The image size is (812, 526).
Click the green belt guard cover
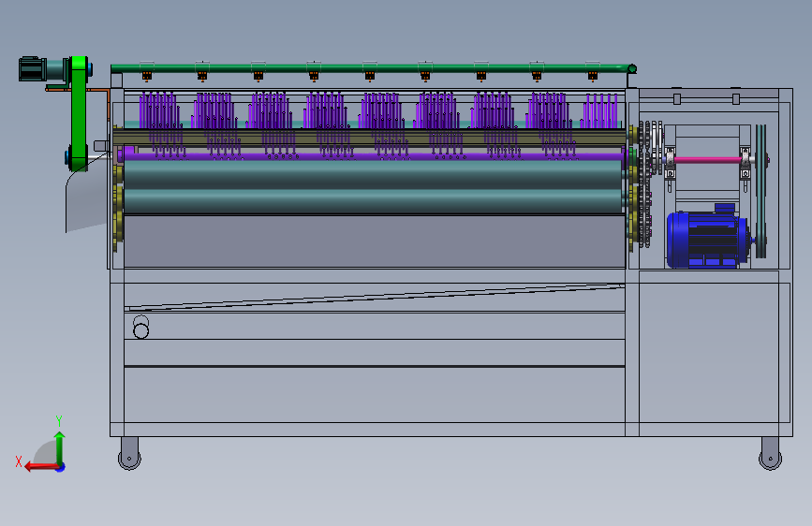tap(80, 114)
